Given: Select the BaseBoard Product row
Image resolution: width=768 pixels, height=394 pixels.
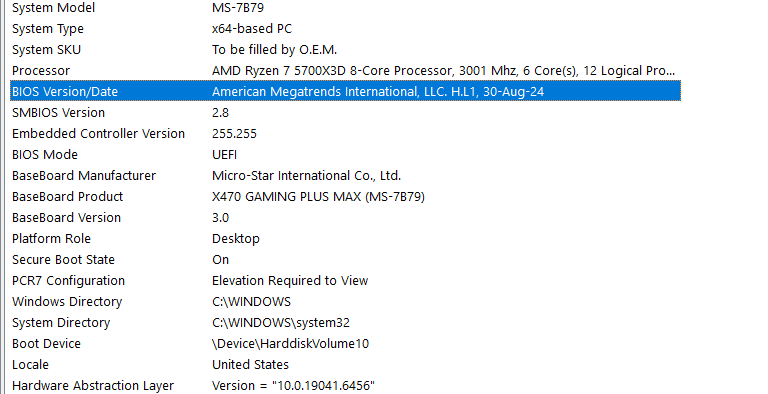Looking at the screenshot, I should coord(345,197).
